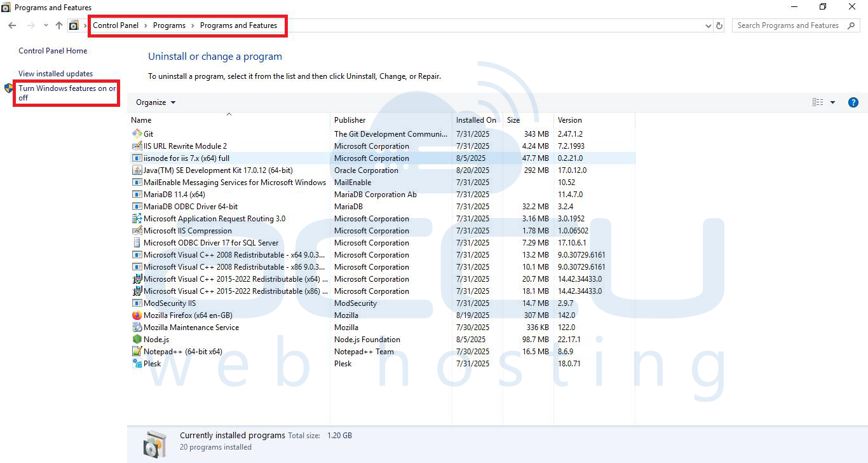This screenshot has width=868, height=463.
Task: Select the Git program icon
Action: (x=136, y=134)
